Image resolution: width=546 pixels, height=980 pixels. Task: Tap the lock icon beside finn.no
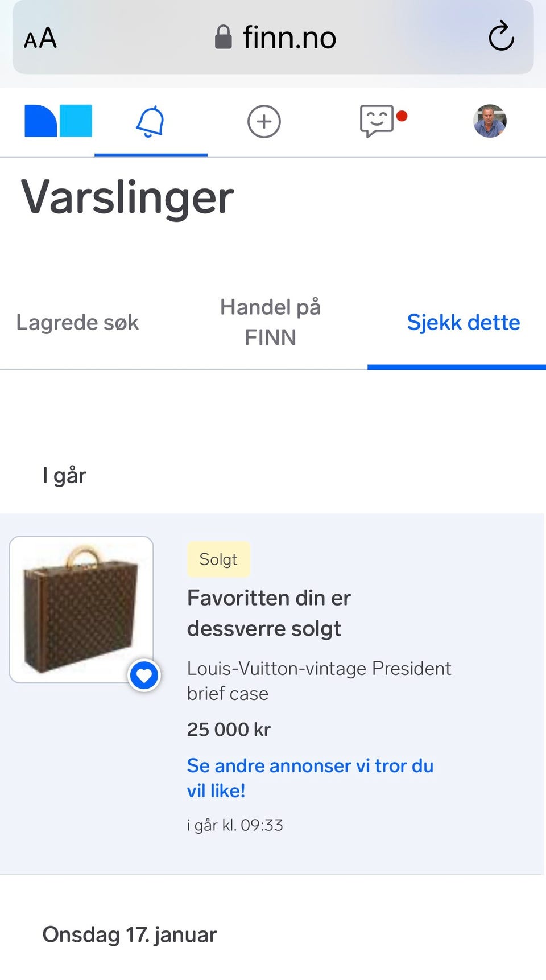(223, 38)
